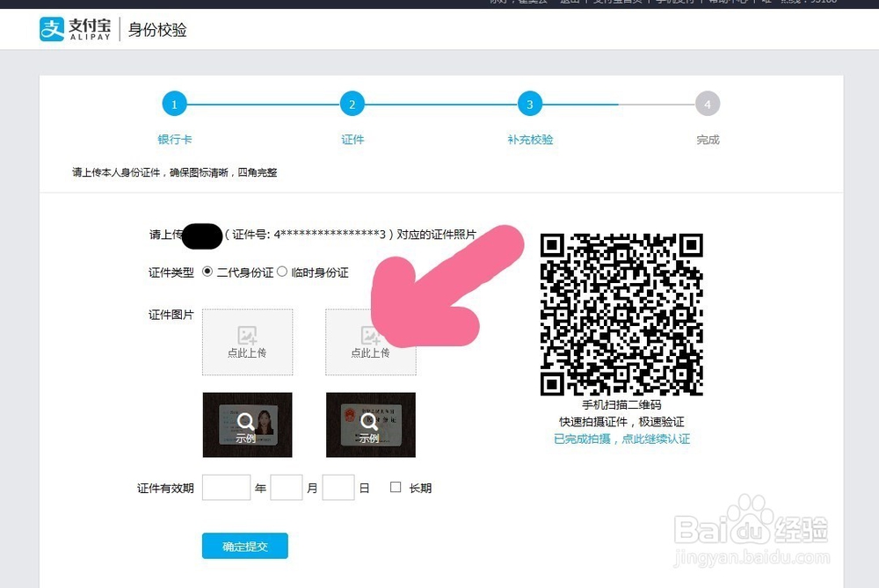The height and width of the screenshot is (588, 879).
Task: Click step 1 银行卡 circle icon
Action: click(175, 104)
